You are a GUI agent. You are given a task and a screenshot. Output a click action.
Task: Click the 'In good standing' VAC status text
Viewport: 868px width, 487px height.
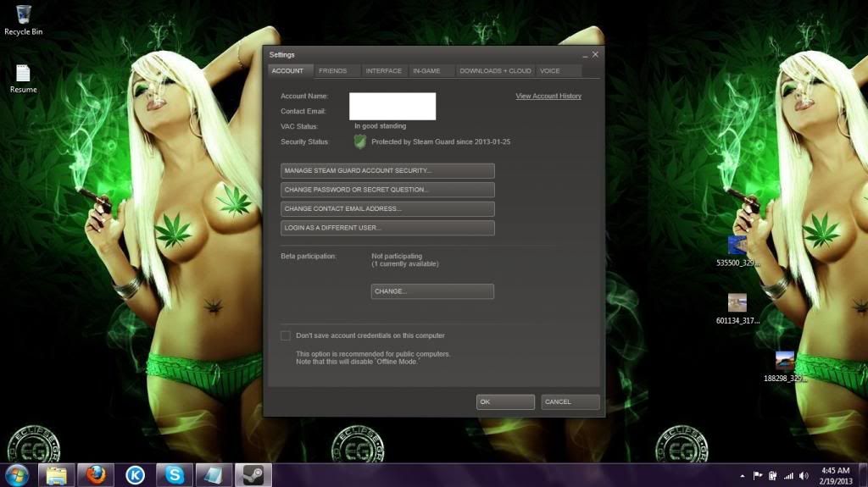[x=381, y=126]
